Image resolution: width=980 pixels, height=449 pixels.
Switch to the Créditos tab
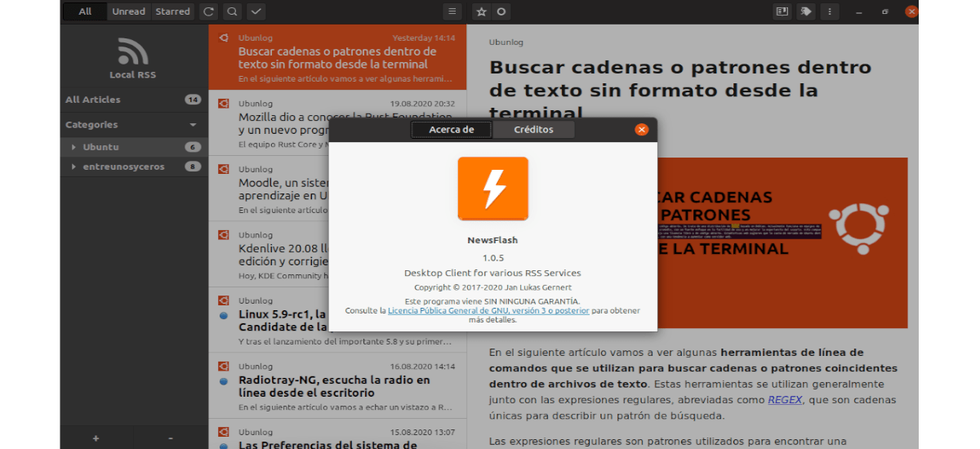533,130
